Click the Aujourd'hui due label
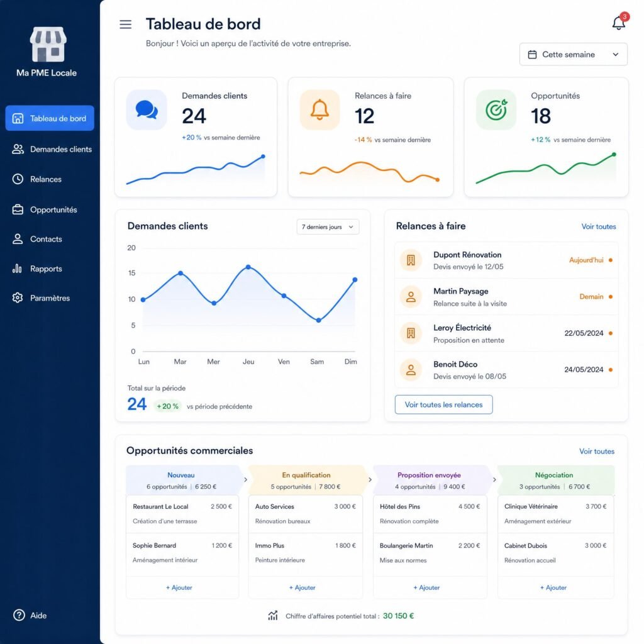This screenshot has width=644, height=644. [586, 260]
